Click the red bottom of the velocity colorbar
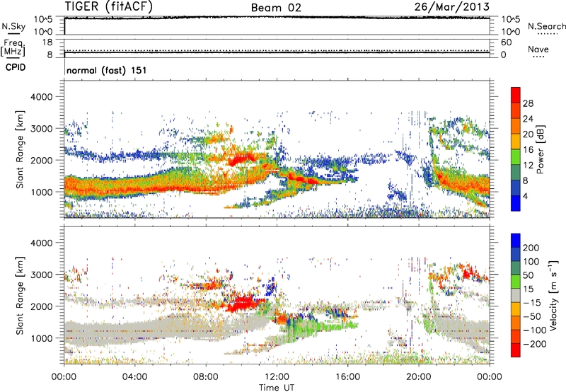 tap(516, 350)
